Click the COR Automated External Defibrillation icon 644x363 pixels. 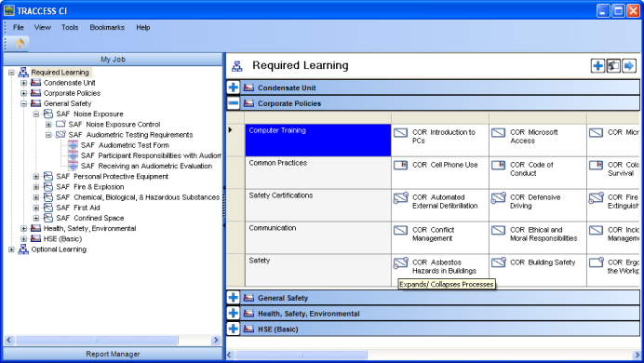pyautogui.click(x=401, y=197)
